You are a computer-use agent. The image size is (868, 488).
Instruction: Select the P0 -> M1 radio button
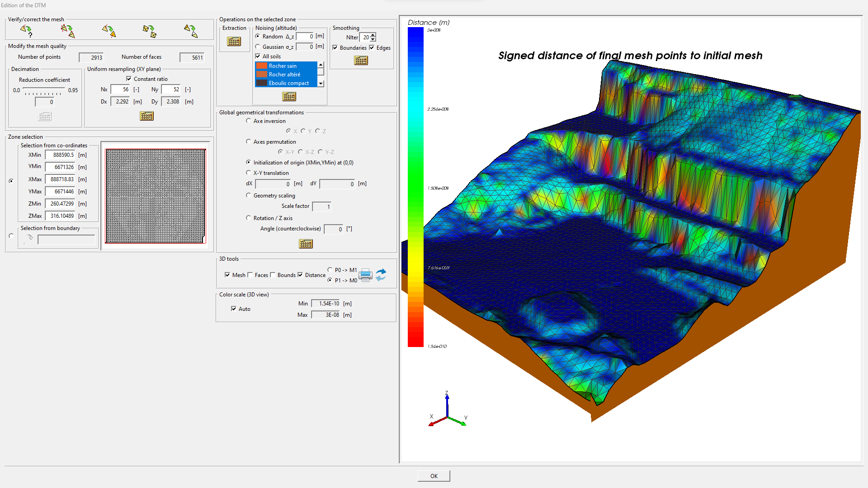tap(330, 270)
